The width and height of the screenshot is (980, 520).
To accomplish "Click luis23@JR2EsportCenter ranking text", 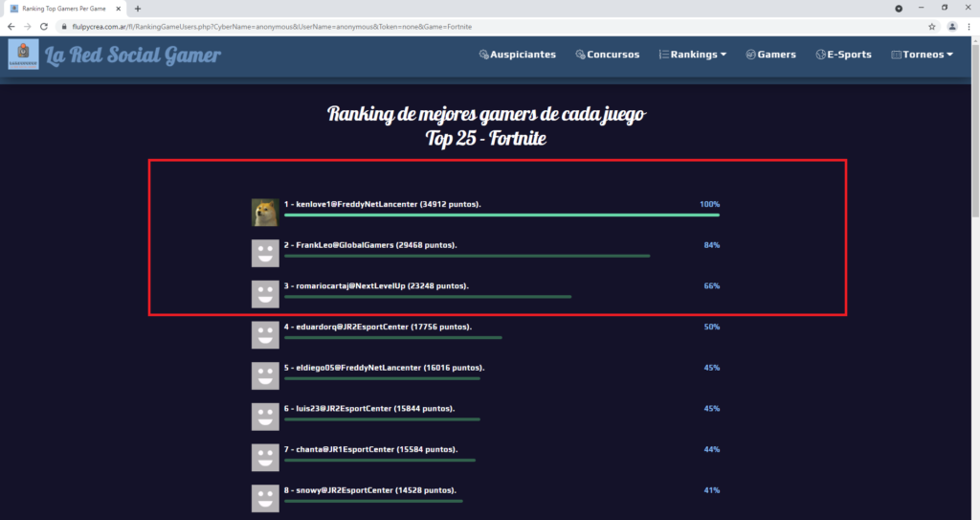I will (369, 409).
